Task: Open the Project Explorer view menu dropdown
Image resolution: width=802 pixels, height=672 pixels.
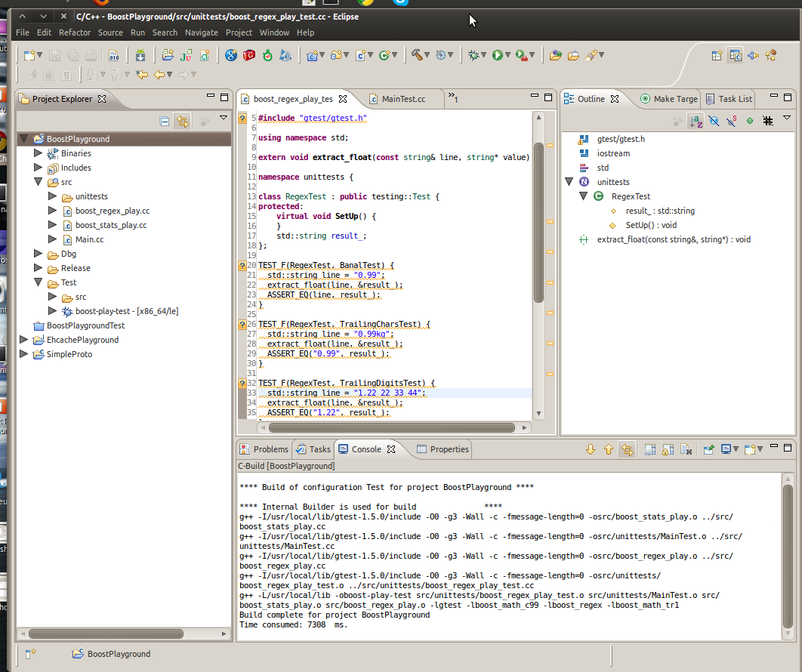Action: pyautogui.click(x=224, y=119)
